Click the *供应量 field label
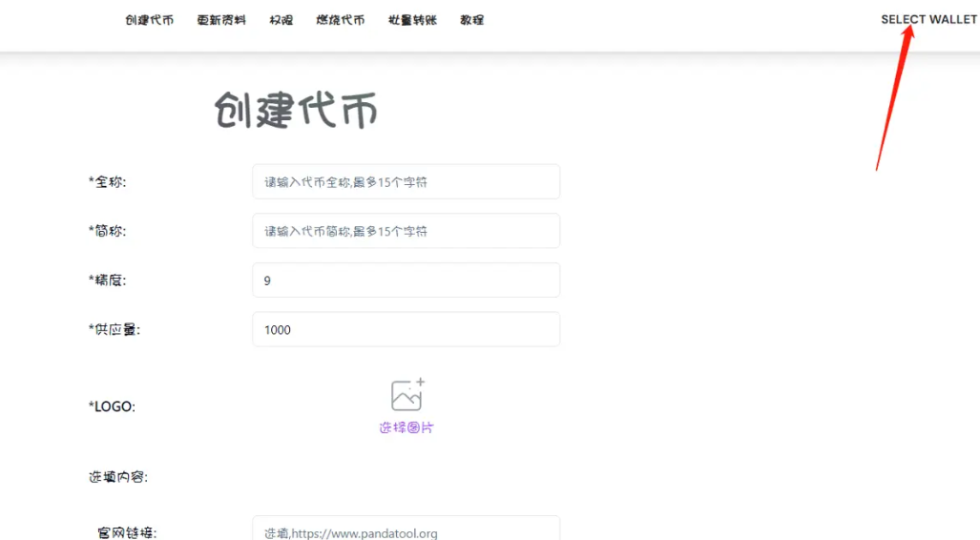 [x=114, y=329]
